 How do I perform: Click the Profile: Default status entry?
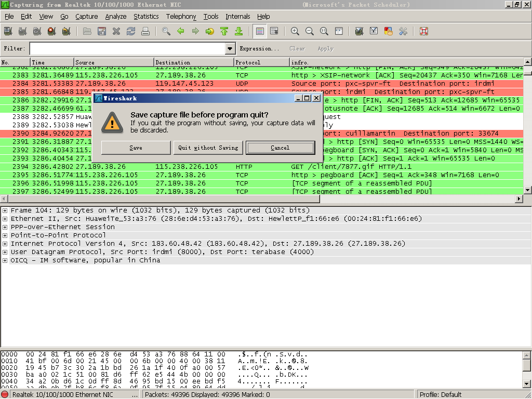tap(441, 395)
